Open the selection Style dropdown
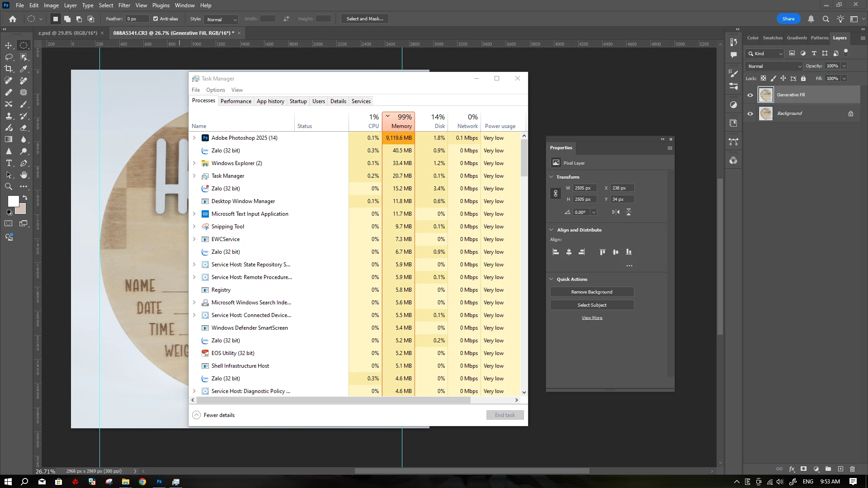Screen dimensions: 868x488 [221, 19]
